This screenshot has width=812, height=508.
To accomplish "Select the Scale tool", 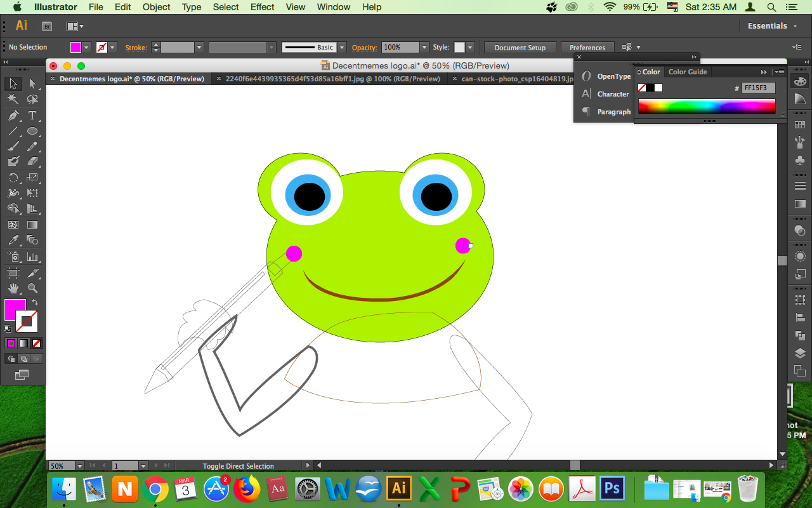I will tap(33, 178).
